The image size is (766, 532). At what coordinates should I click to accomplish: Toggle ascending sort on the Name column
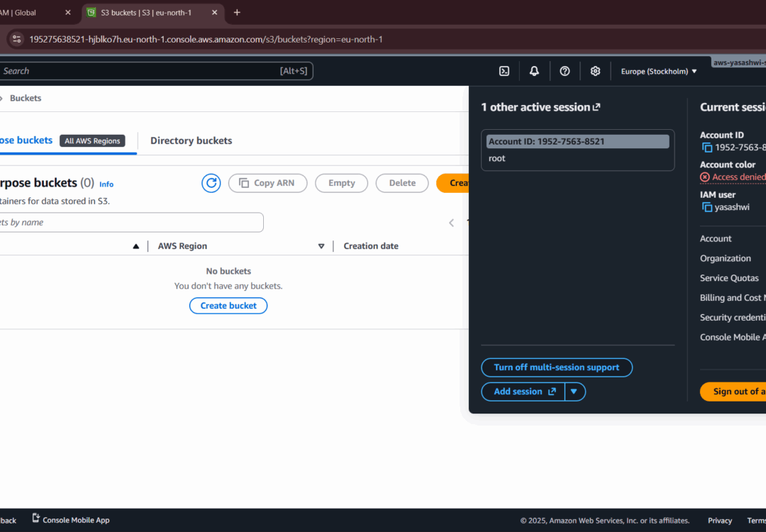click(x=136, y=245)
